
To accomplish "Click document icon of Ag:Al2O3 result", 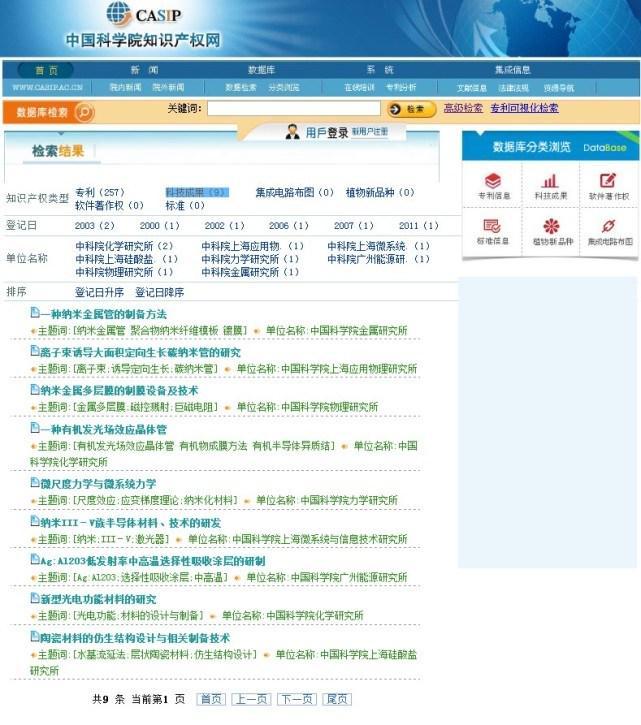I will coord(35,559).
